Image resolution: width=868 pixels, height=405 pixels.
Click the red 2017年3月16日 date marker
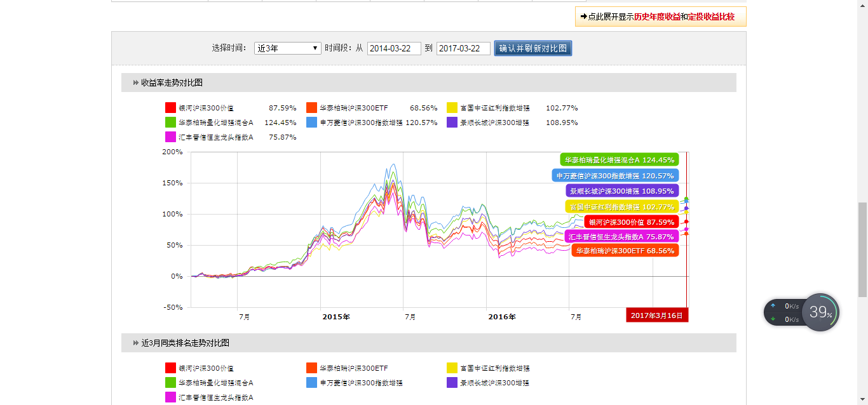(x=656, y=314)
